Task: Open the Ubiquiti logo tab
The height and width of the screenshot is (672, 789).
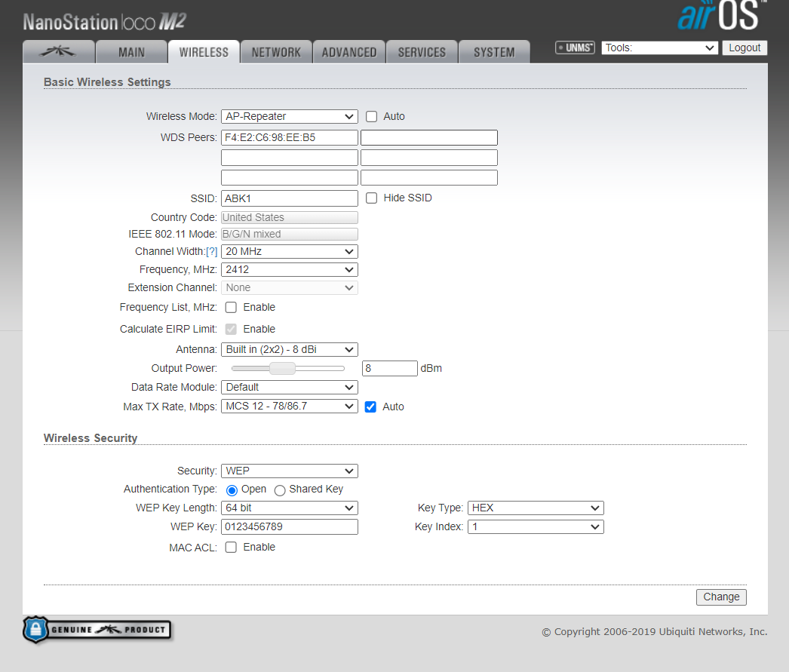Action: [x=59, y=52]
